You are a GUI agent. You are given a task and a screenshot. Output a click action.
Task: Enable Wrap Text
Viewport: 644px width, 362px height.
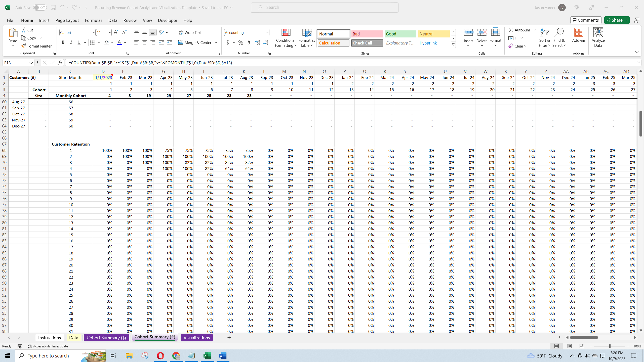pyautogui.click(x=190, y=32)
